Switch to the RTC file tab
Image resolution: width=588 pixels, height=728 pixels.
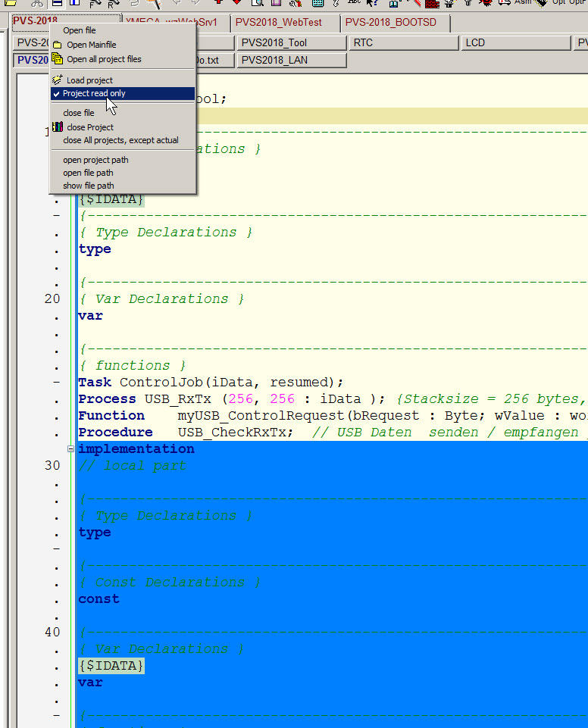pos(404,42)
